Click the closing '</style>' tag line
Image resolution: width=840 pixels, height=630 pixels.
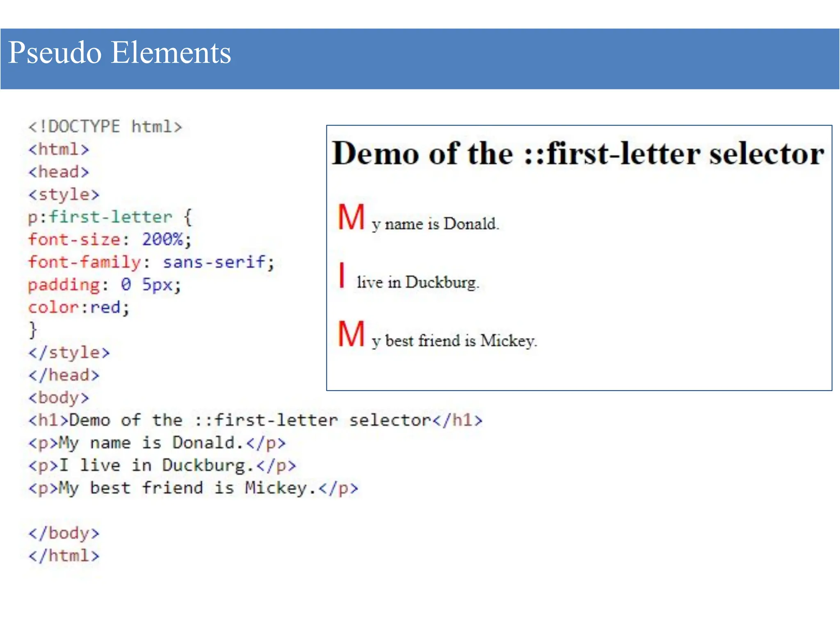click(69, 352)
